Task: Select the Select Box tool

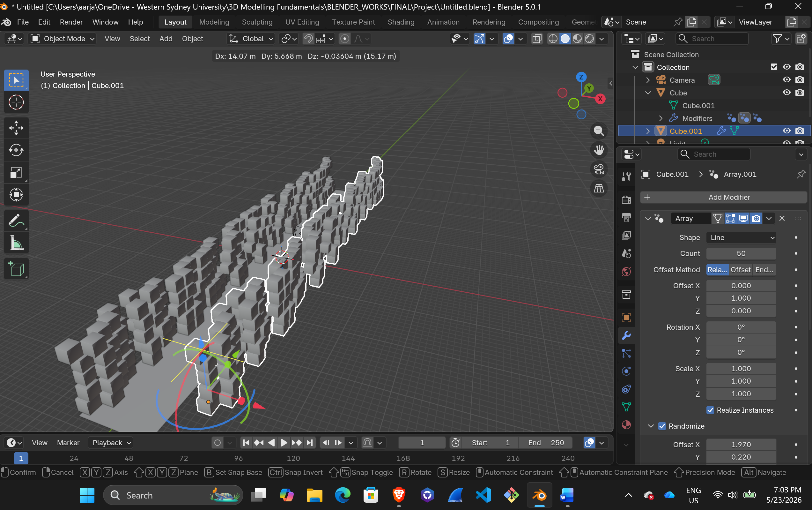Action: (16, 80)
